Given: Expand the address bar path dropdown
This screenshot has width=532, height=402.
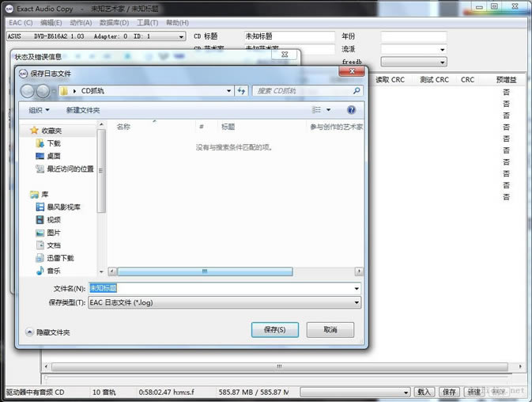Looking at the screenshot, I should (229, 91).
